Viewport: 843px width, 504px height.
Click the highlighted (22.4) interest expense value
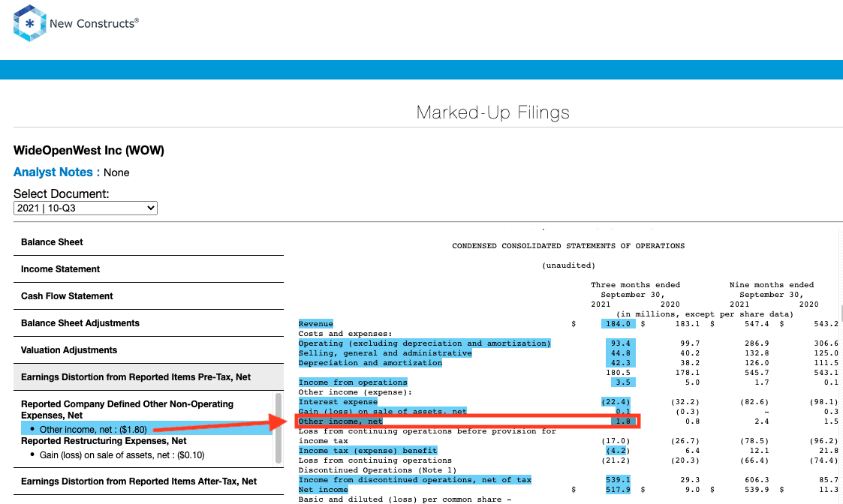coord(616,401)
